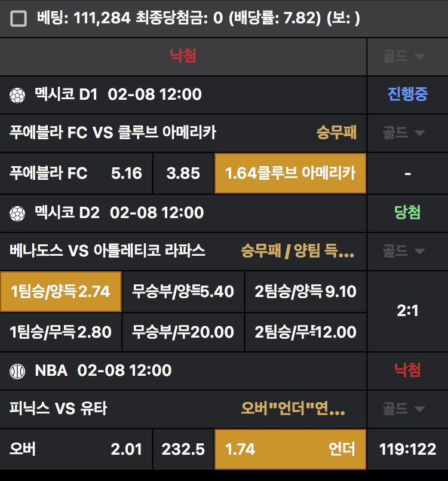Pick the 1팀승/무득 2.80 option
This screenshot has height=481, width=448.
(61, 332)
